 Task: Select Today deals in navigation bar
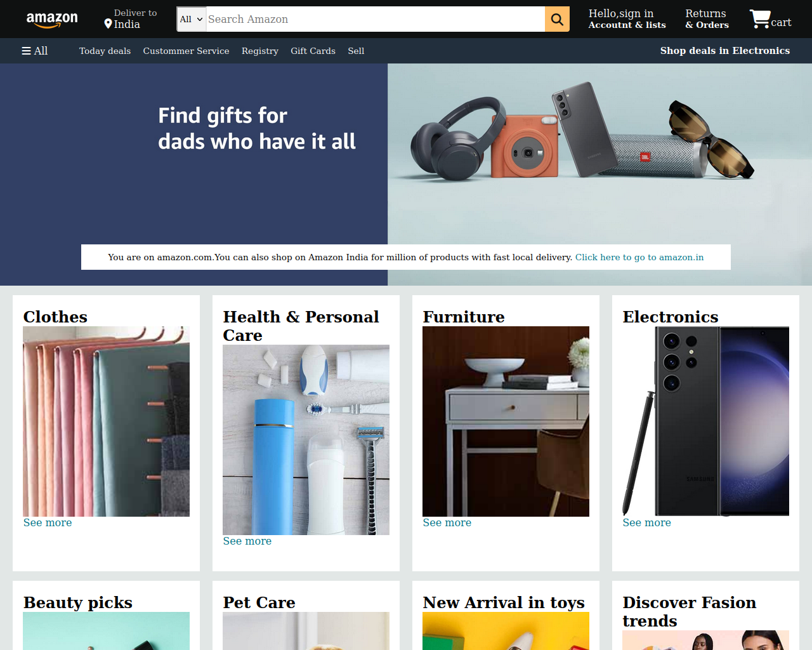coord(105,51)
